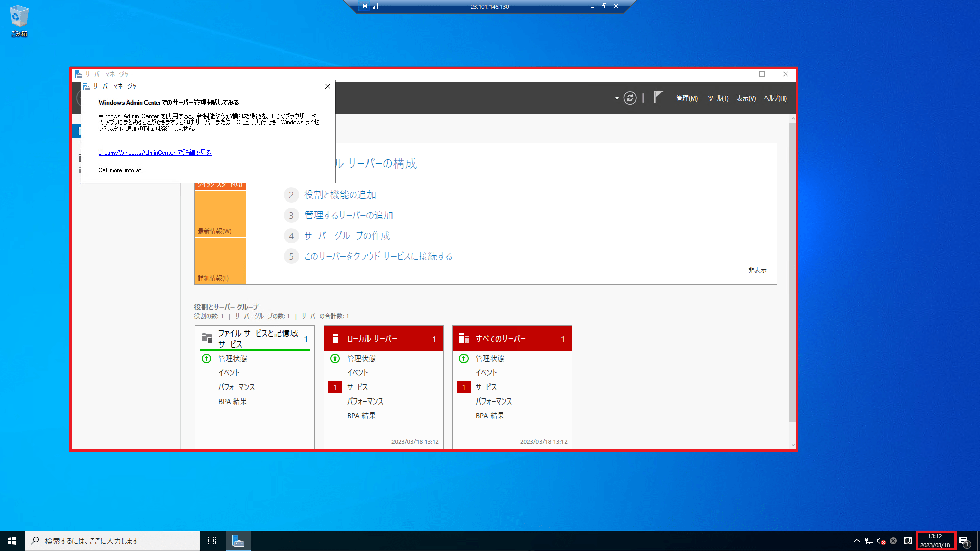Open the Windows Start menu
980x551 pixels.
pyautogui.click(x=12, y=541)
